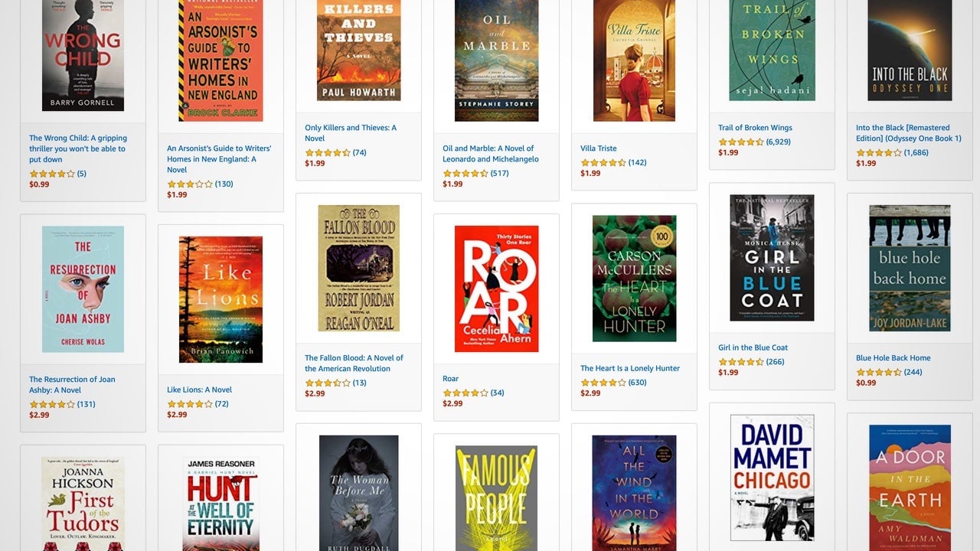Open 130 reviews for An Arsonist's Guide
Image resolution: width=980 pixels, height=551 pixels.
(x=224, y=184)
